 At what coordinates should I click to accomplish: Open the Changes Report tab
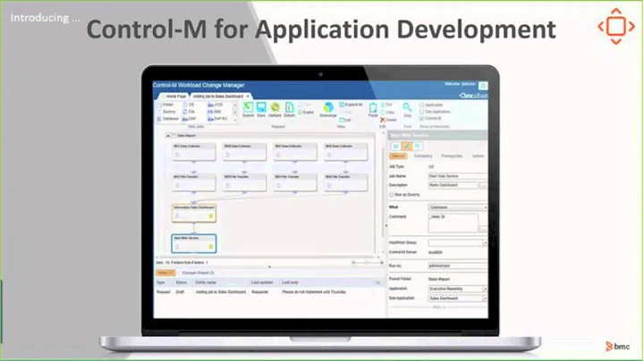pos(198,273)
